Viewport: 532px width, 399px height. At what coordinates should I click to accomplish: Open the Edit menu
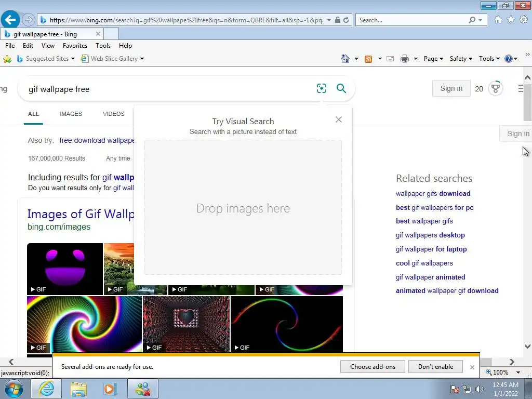click(28, 46)
